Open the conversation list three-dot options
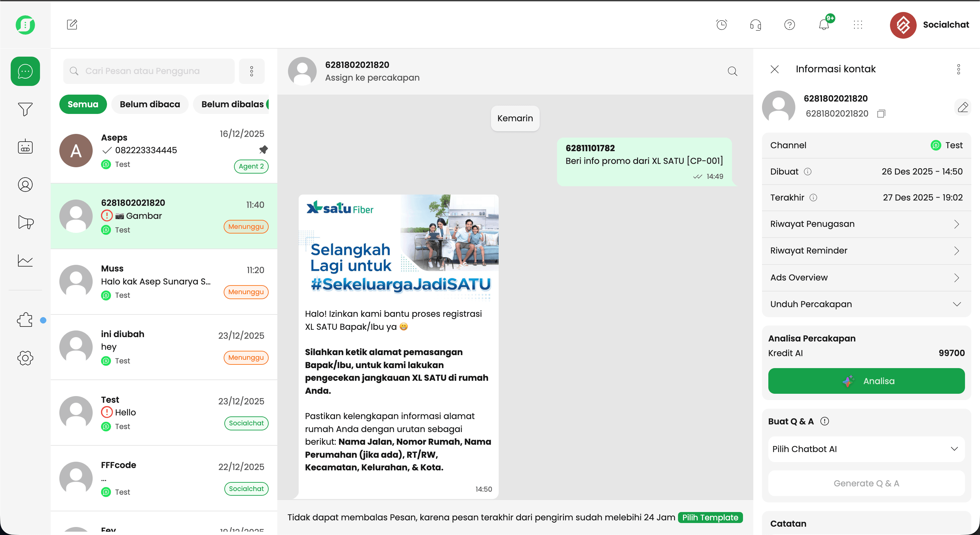The image size is (980, 535). click(x=251, y=71)
